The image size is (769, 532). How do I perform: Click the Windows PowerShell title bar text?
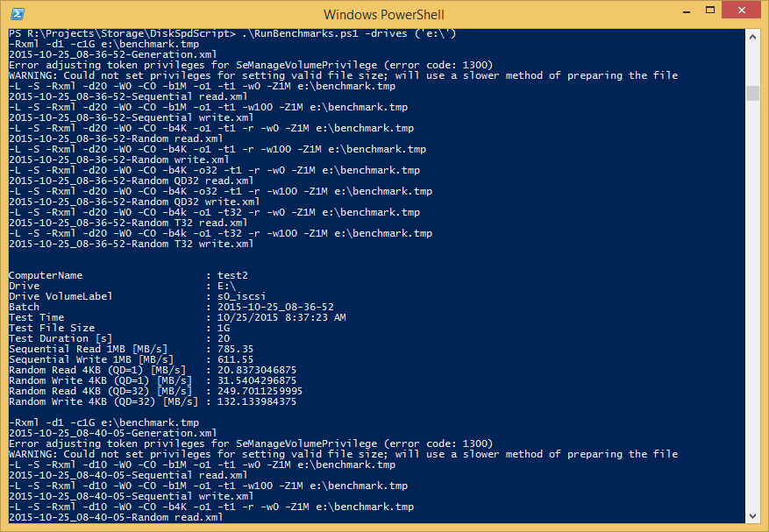pyautogui.click(x=383, y=15)
